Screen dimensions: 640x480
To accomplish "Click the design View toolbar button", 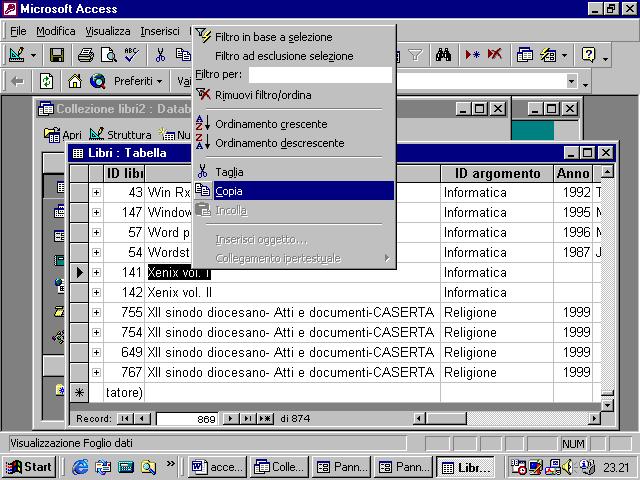I will (x=17, y=55).
